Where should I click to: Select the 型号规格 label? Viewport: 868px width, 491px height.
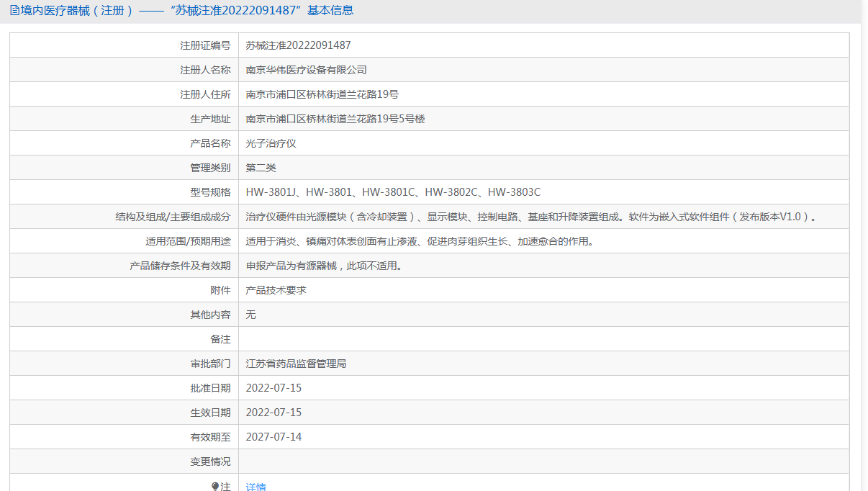(x=210, y=192)
